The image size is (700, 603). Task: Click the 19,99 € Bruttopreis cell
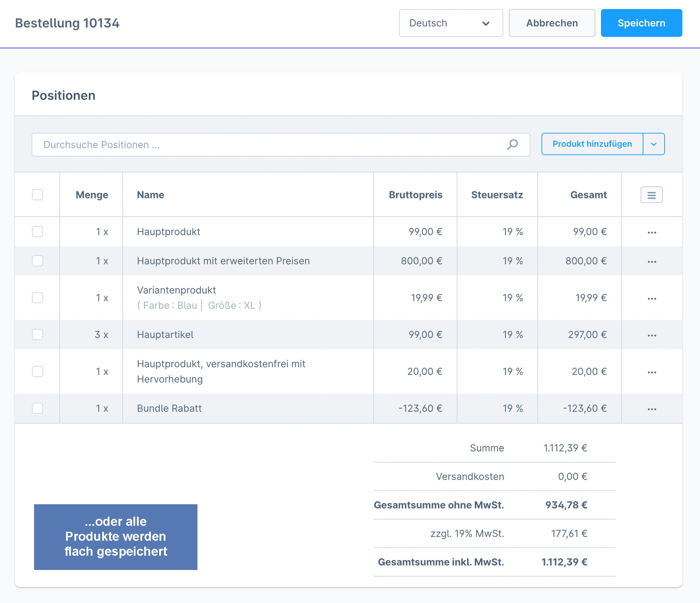[x=426, y=298]
